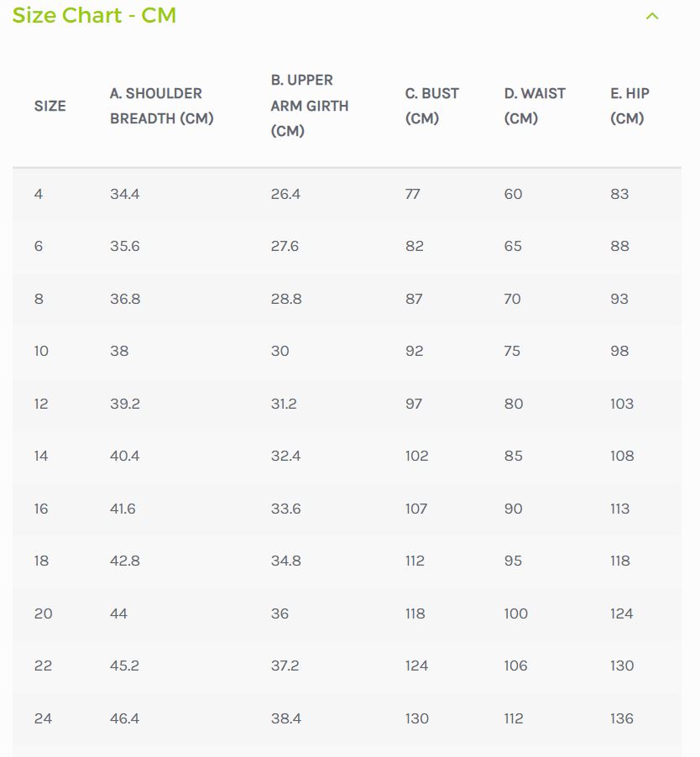Image resolution: width=700 pixels, height=757 pixels.
Task: Click the SIZE column header
Action: pyautogui.click(x=50, y=106)
